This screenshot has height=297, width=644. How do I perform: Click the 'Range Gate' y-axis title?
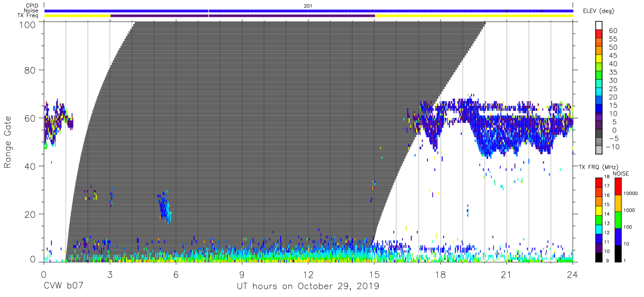point(8,142)
